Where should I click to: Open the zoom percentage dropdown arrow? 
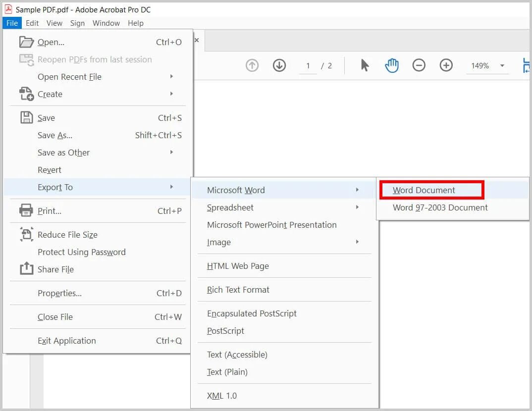click(502, 66)
